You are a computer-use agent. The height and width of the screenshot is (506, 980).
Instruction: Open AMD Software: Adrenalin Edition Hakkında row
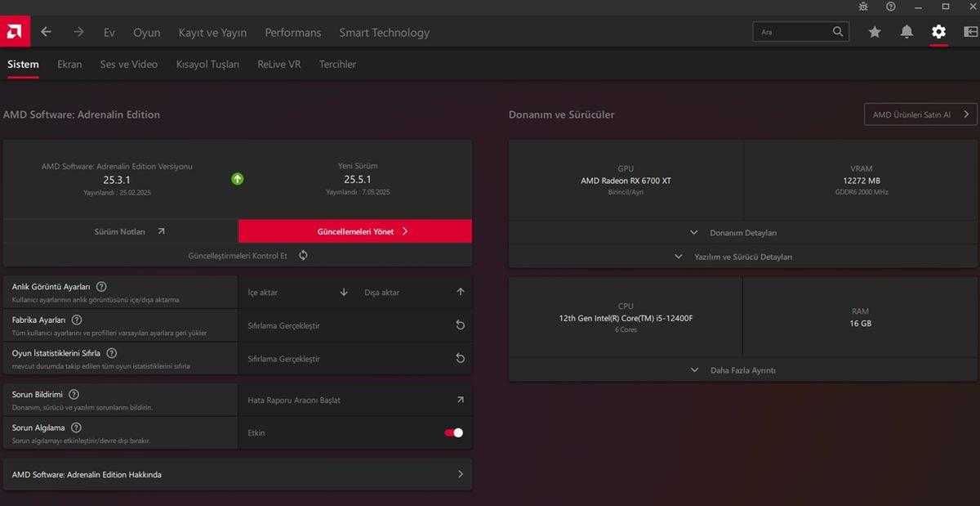[238, 474]
